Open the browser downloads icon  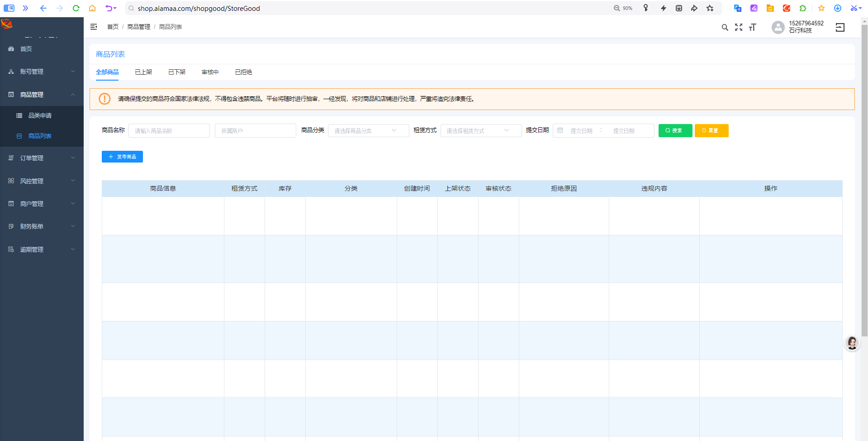(x=838, y=8)
